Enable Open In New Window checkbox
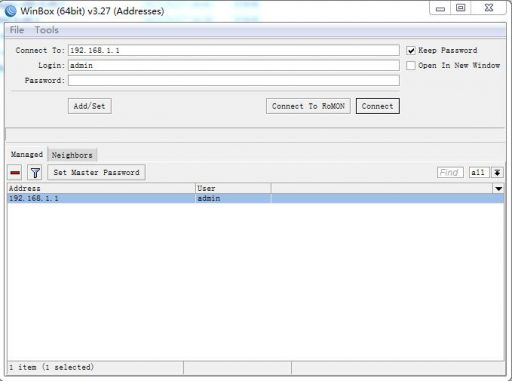The image size is (512, 381). click(x=411, y=65)
